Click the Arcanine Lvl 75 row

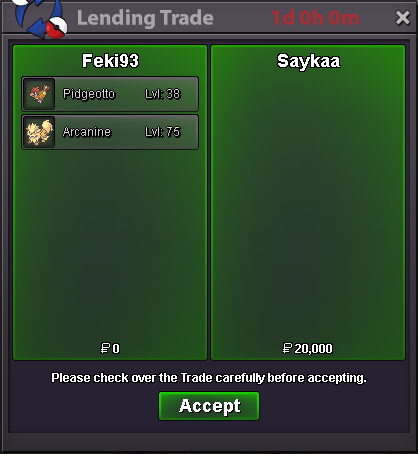point(110,132)
